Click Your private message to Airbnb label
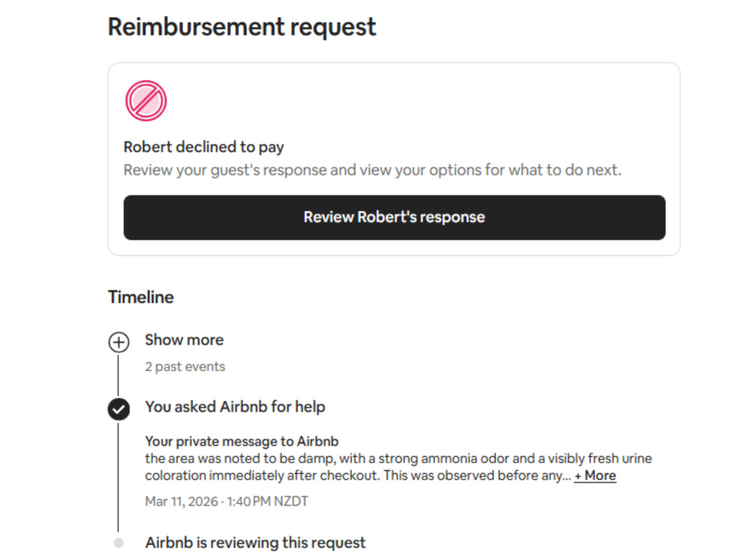This screenshot has height=560, width=747. tap(241, 441)
